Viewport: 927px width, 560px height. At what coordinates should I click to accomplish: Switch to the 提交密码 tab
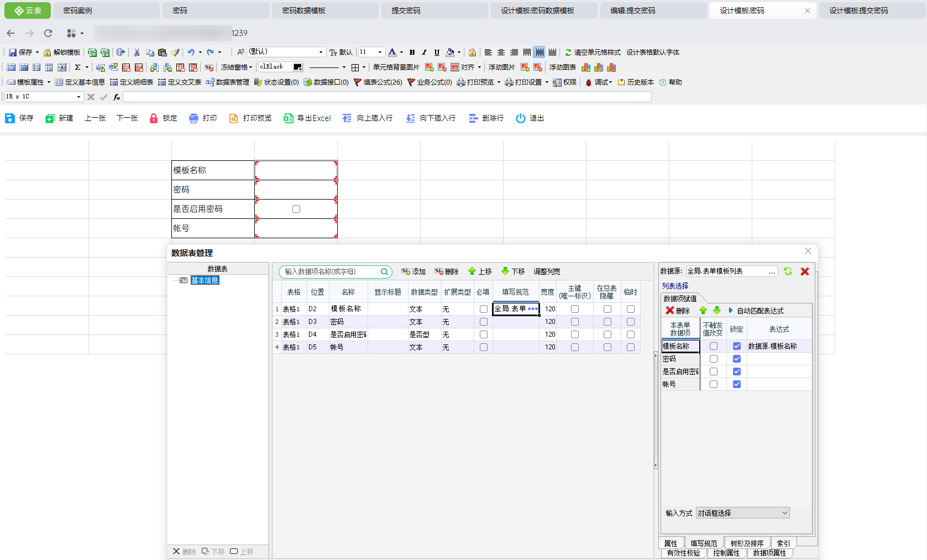click(x=406, y=11)
